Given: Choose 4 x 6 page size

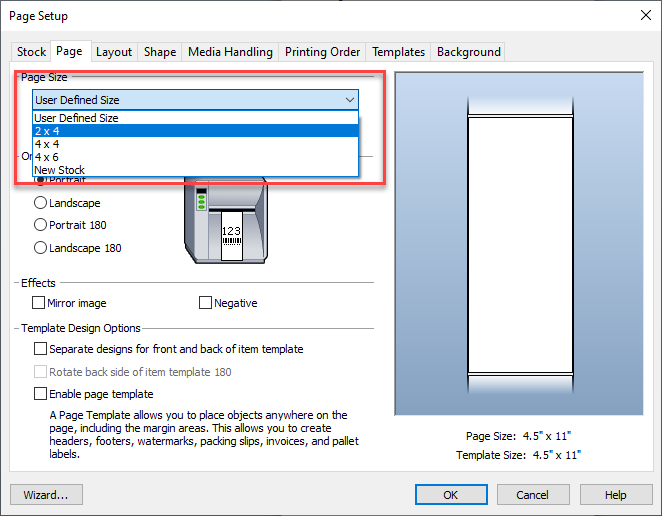Looking at the screenshot, I should (x=196, y=157).
